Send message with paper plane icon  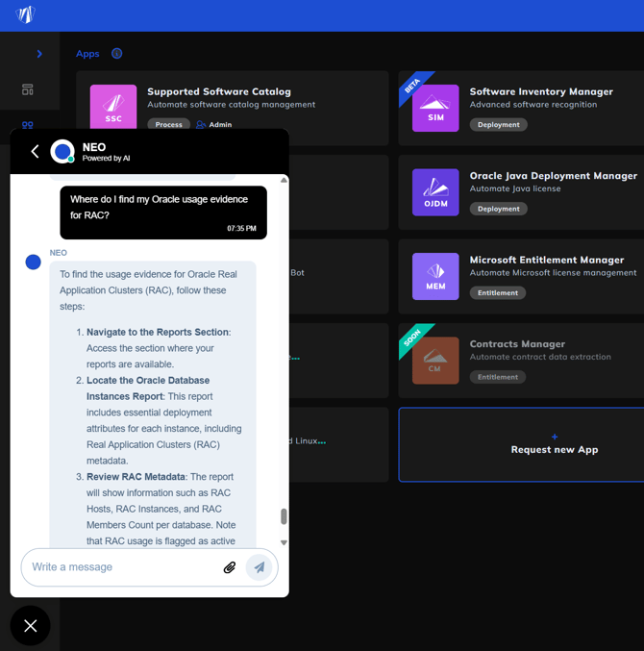[259, 567]
